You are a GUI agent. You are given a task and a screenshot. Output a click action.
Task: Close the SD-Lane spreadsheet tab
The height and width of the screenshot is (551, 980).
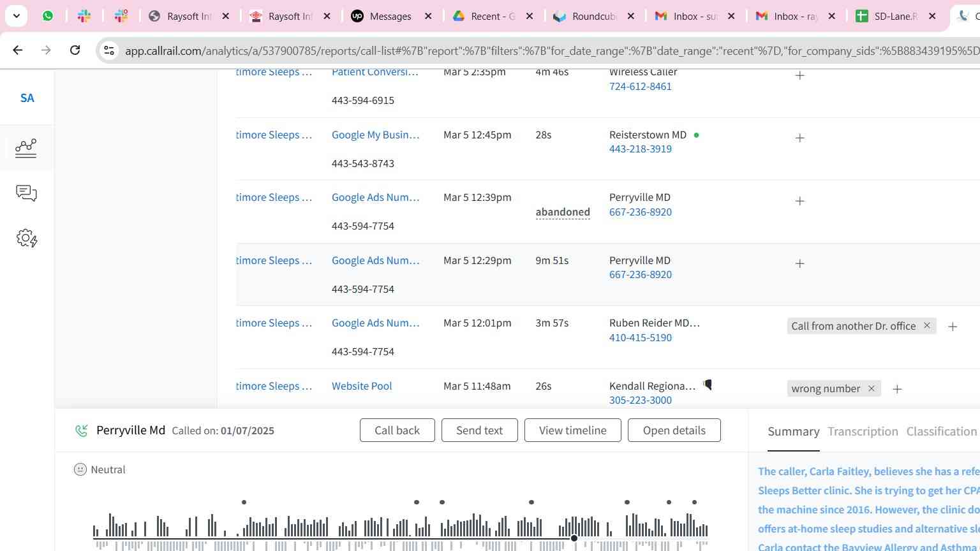coord(932,17)
